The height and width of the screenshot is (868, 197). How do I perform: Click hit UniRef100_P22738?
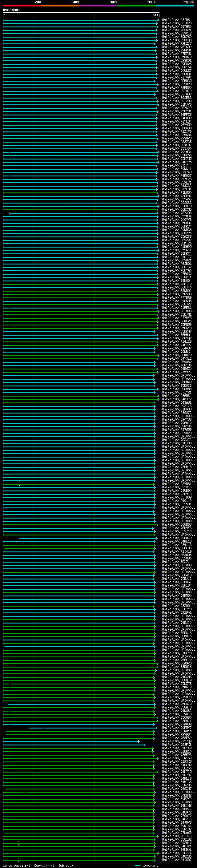(x=177, y=142)
